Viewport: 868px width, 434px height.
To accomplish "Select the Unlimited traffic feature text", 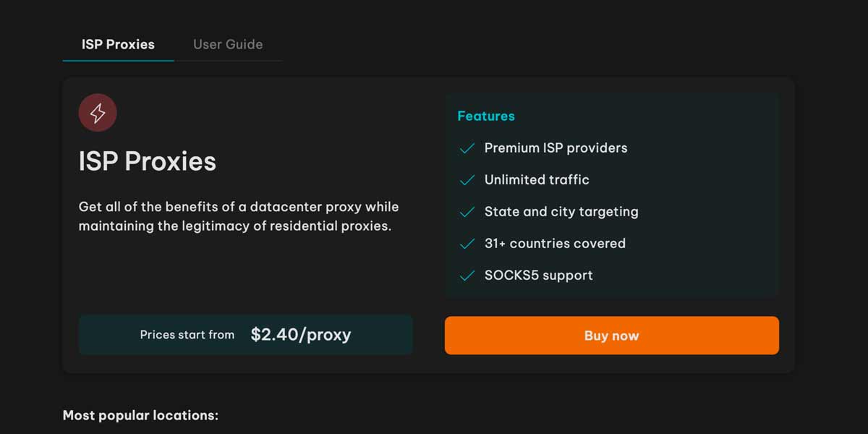I will 537,179.
